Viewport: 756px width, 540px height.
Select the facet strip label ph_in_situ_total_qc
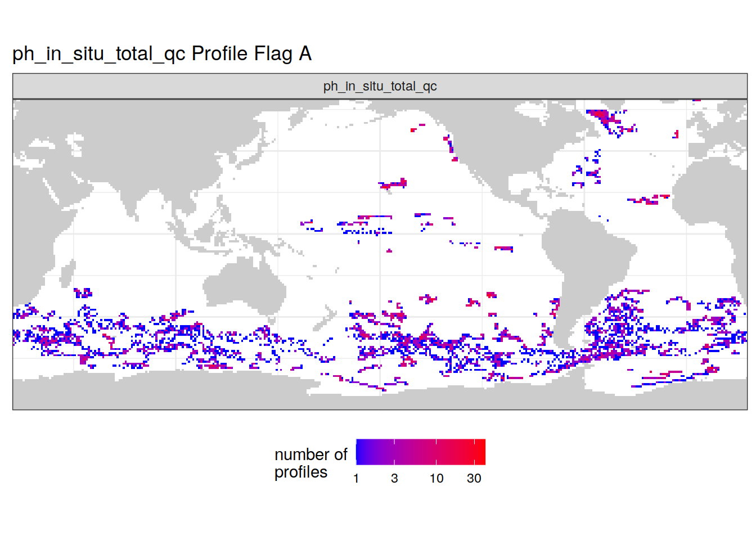click(380, 86)
